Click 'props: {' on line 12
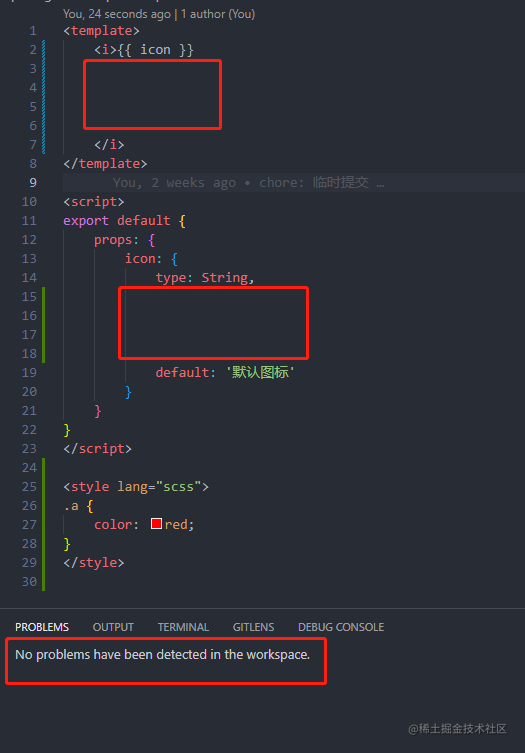 [x=124, y=240]
